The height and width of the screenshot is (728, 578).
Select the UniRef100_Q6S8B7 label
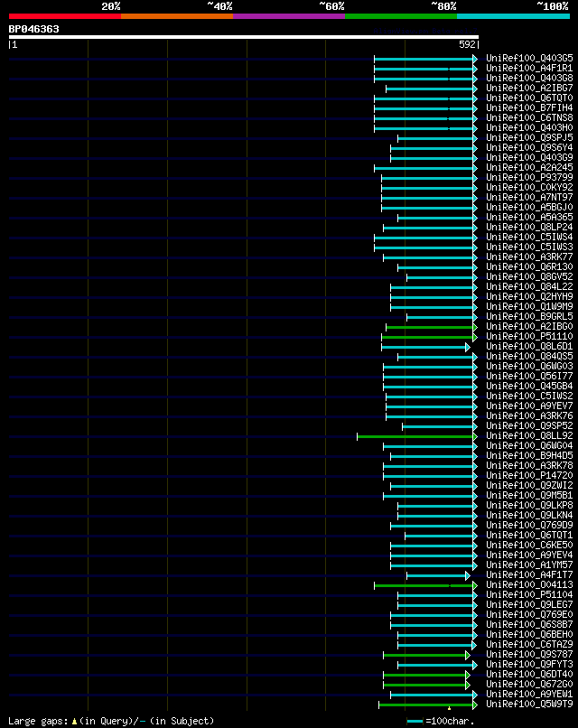[529, 624]
